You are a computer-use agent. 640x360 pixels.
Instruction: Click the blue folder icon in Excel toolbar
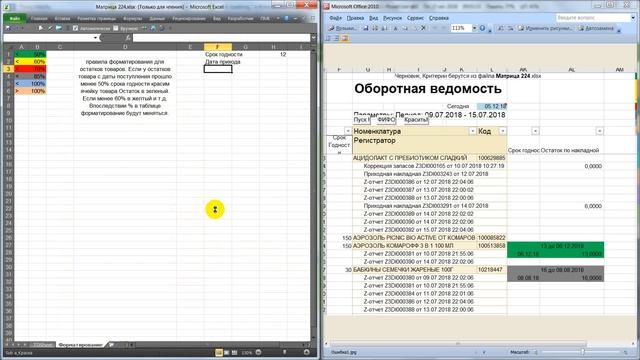[x=58, y=28]
